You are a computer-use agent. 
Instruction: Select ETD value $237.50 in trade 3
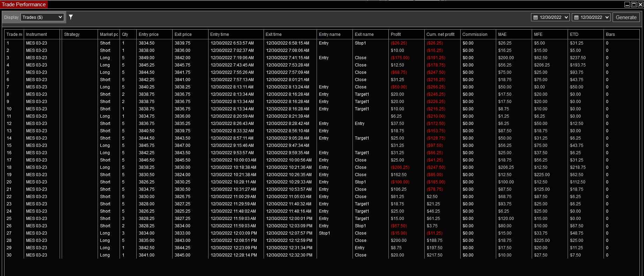(578, 58)
